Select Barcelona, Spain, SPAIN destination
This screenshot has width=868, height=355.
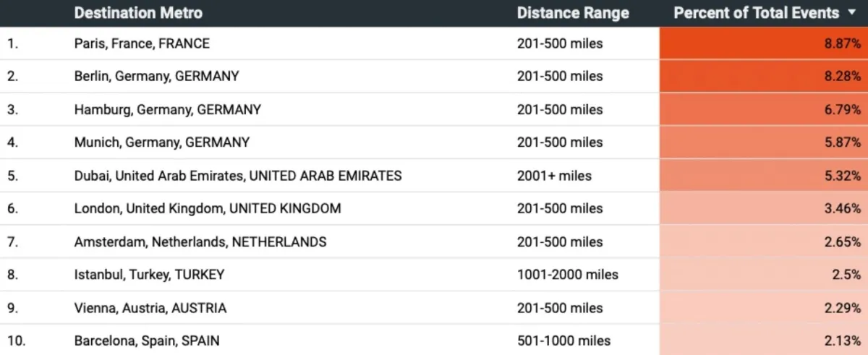147,341
